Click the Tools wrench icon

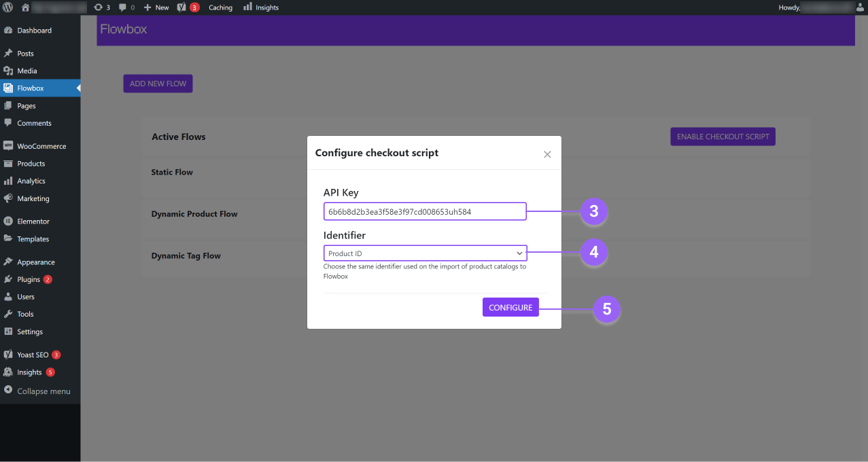click(8, 315)
